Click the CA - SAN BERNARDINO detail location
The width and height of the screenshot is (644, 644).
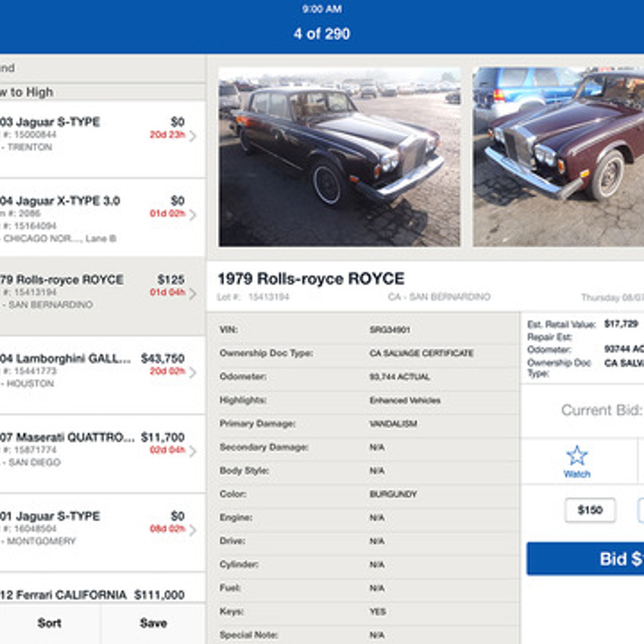coord(439,297)
